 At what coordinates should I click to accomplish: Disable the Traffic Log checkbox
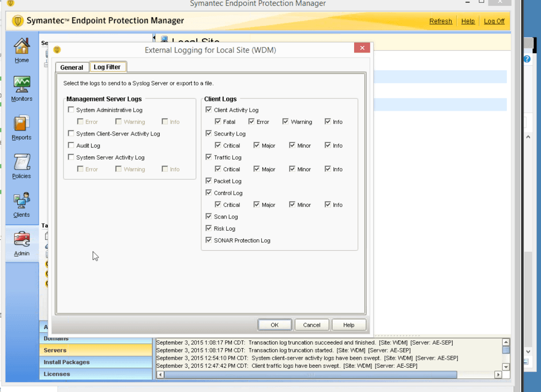click(208, 157)
